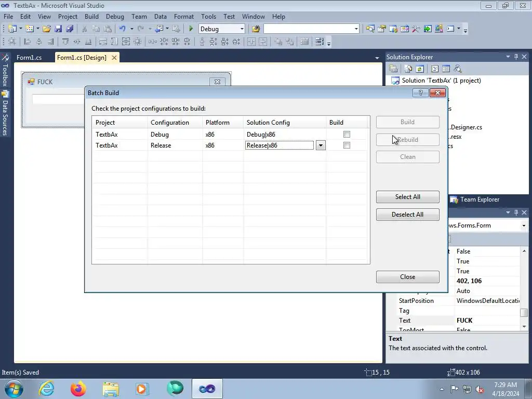This screenshot has width=532, height=399.
Task: Click the Save floppy disk icon
Action: click(x=58, y=29)
